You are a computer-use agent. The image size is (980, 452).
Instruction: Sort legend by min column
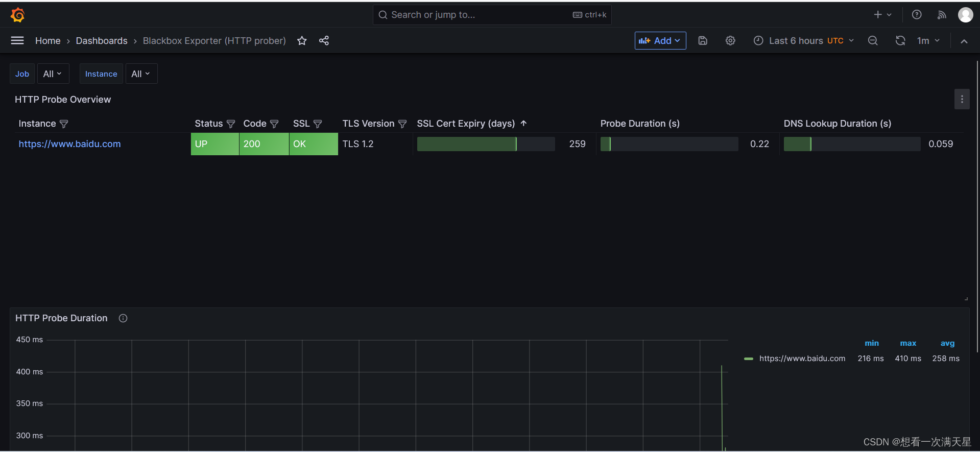pyautogui.click(x=871, y=343)
